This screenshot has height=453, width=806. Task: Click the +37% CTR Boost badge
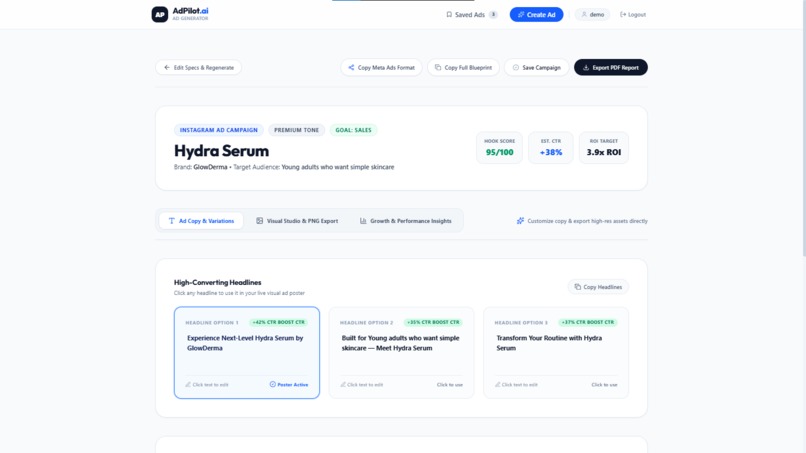pyautogui.click(x=588, y=322)
